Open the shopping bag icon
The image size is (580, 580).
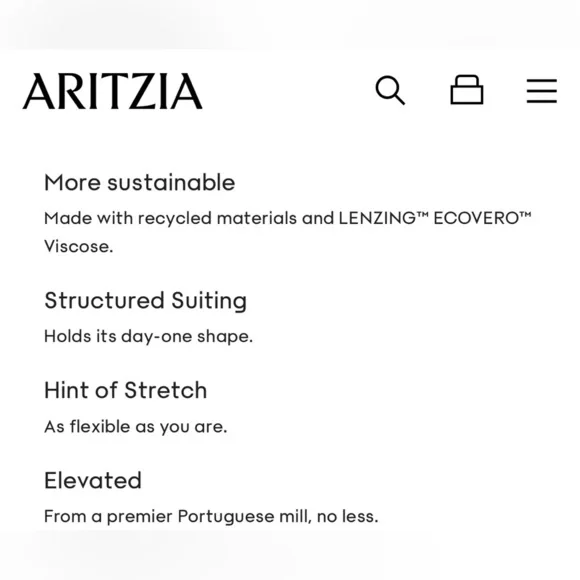[466, 90]
